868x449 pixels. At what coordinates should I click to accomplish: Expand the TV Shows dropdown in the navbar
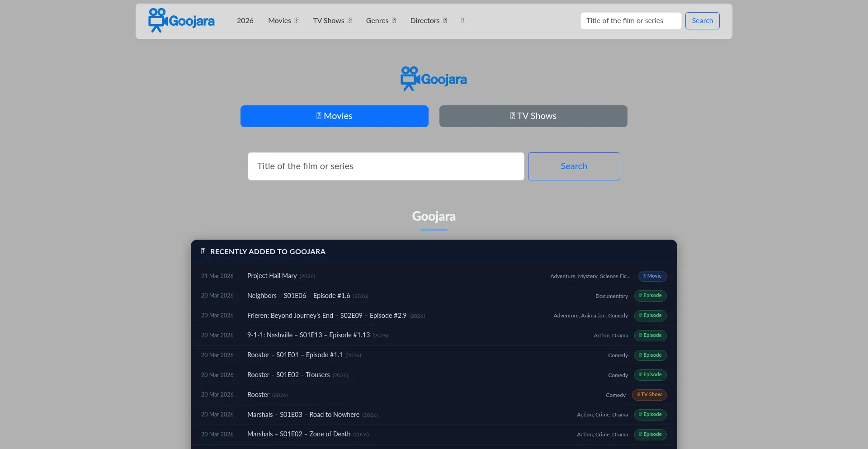pyautogui.click(x=332, y=21)
